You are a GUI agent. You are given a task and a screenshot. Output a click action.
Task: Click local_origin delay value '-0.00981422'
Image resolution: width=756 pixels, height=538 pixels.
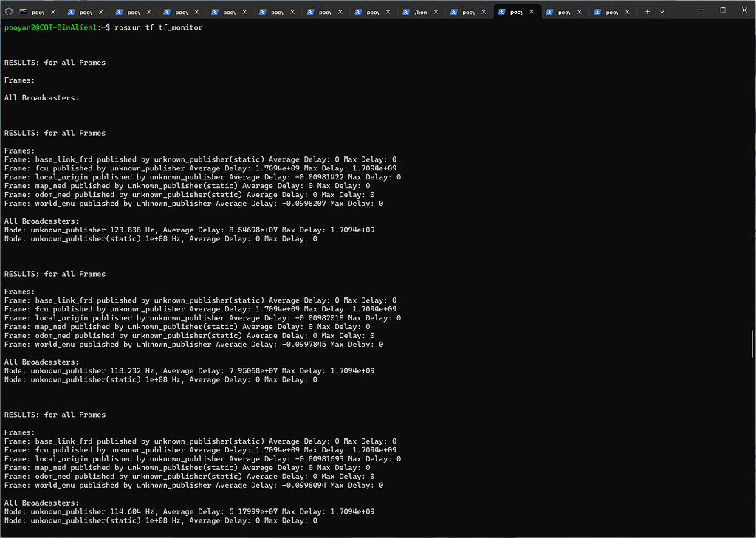319,177
